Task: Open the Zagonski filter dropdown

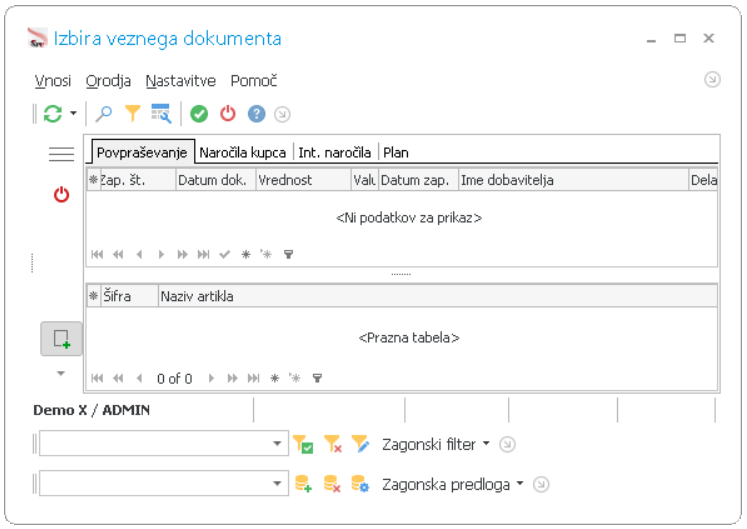Action: (x=435, y=444)
